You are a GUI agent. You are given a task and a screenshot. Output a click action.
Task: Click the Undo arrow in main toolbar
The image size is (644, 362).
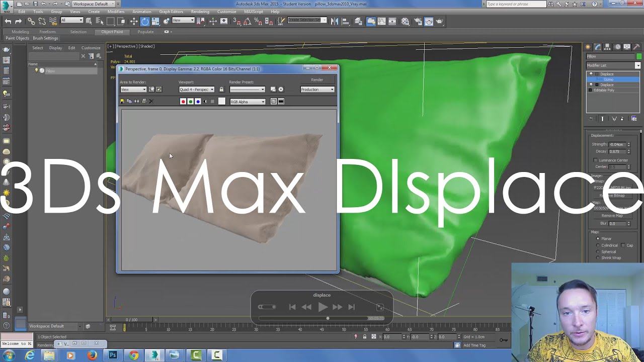[x=8, y=21]
